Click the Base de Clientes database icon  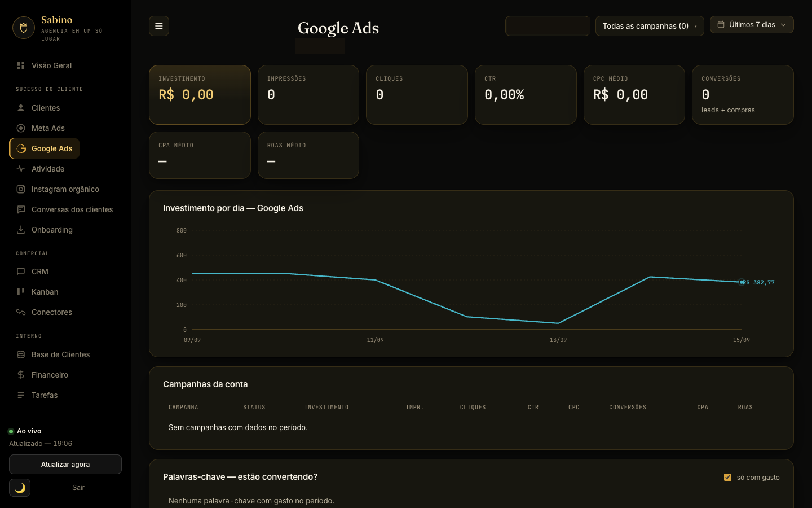tap(21, 354)
